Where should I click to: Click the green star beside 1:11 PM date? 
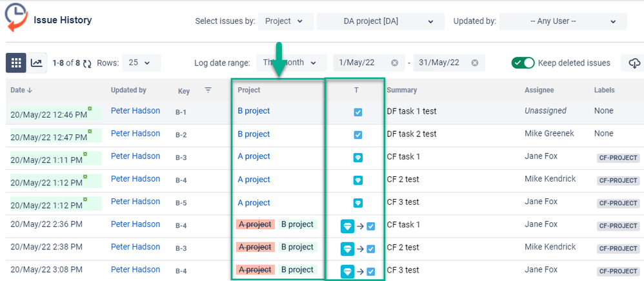tap(85, 154)
